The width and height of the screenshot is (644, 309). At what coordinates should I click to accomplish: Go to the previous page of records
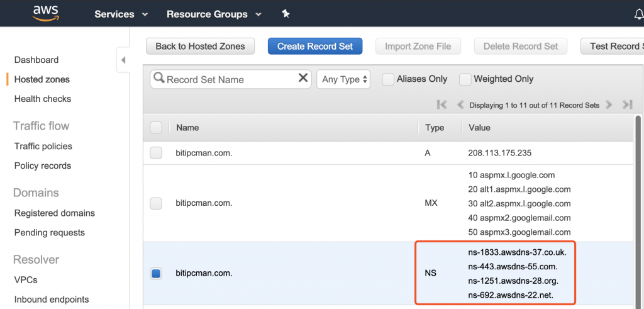460,105
